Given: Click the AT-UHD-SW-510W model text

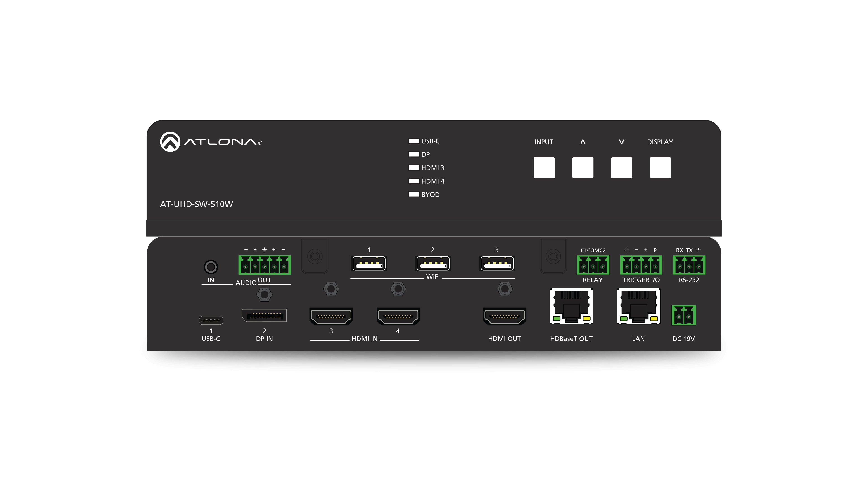Looking at the screenshot, I should (197, 204).
